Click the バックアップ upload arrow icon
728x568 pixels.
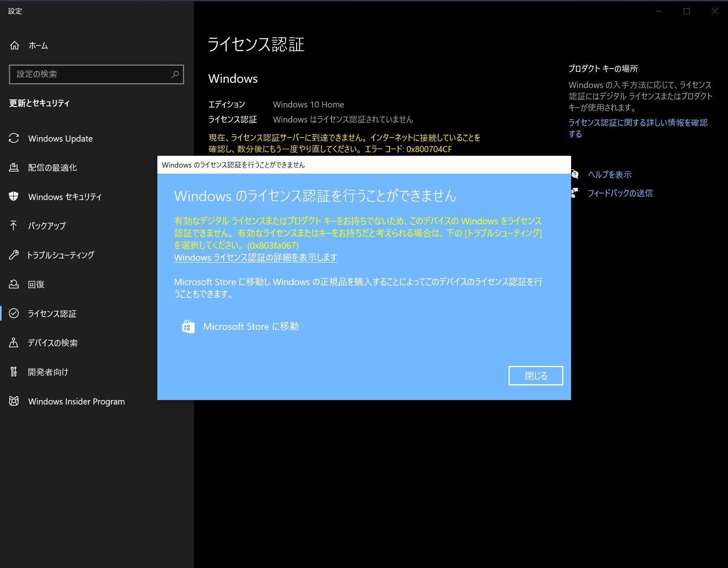14,226
